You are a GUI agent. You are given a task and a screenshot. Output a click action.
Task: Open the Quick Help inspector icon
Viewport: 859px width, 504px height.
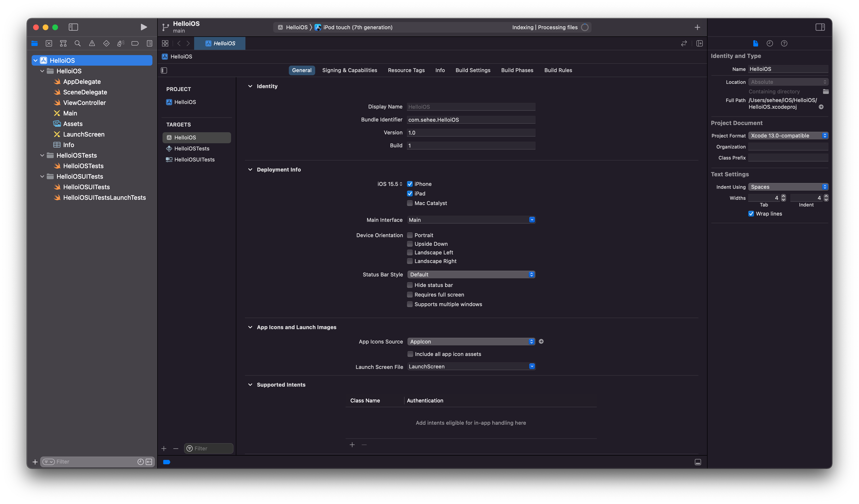click(784, 43)
